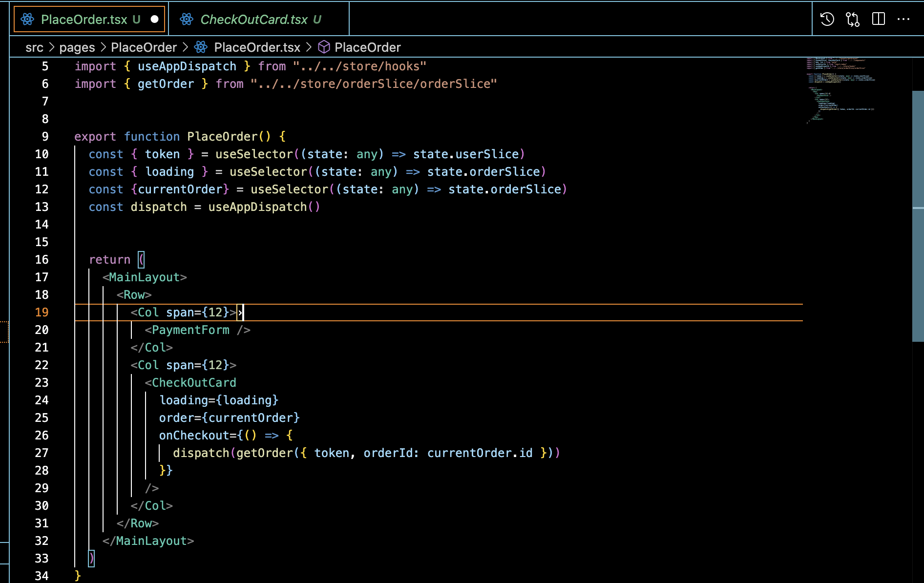Click React icon in breadcrumb
This screenshot has width=924, height=583.
(201, 47)
